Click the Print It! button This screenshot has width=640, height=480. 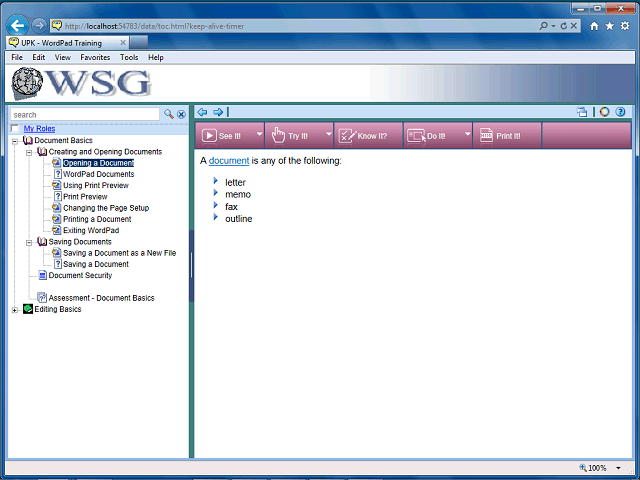click(507, 135)
